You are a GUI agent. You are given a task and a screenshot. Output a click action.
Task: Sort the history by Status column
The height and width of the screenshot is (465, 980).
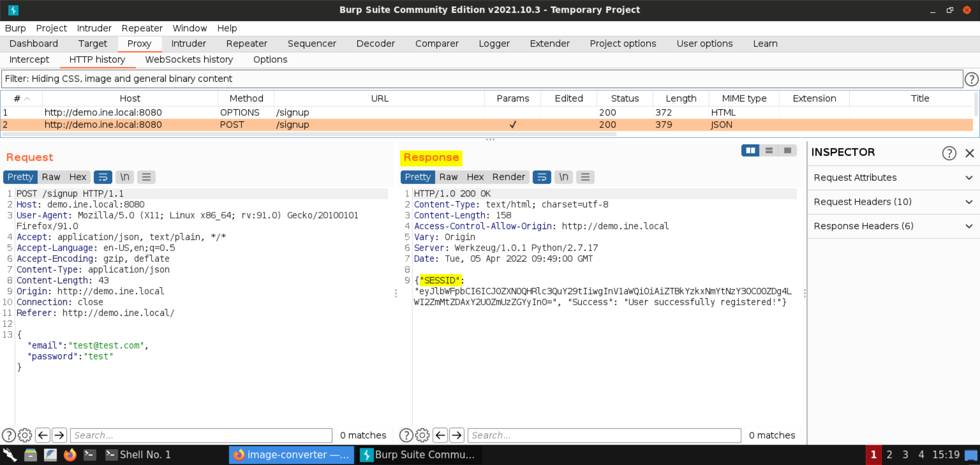(x=625, y=99)
